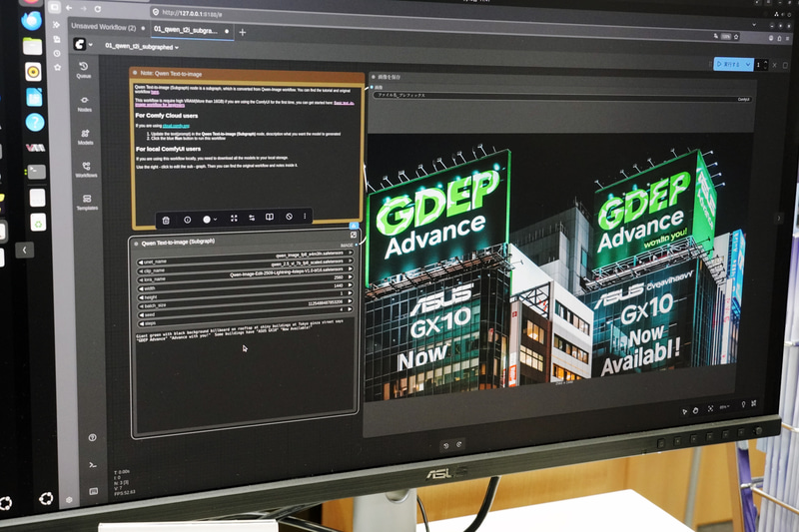The width and height of the screenshot is (799, 532).
Task: Toggle minimap icon in canvas controls
Action: pyautogui.click(x=754, y=403)
